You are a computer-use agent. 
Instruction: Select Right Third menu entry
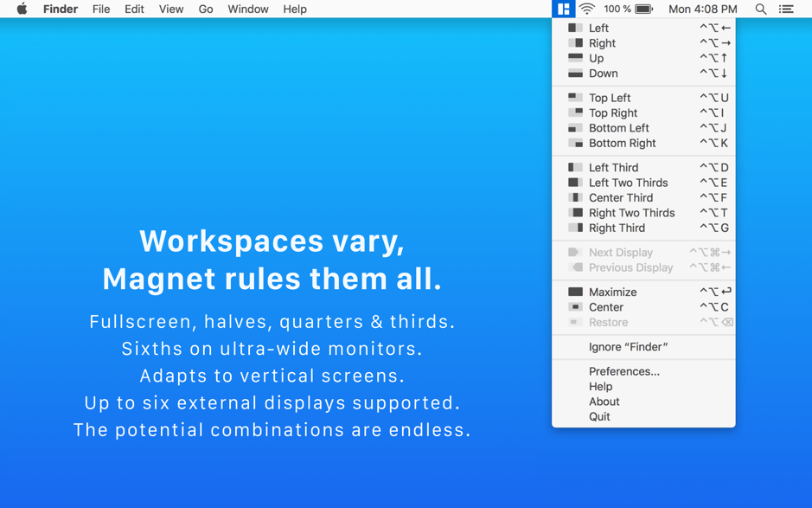(617, 228)
